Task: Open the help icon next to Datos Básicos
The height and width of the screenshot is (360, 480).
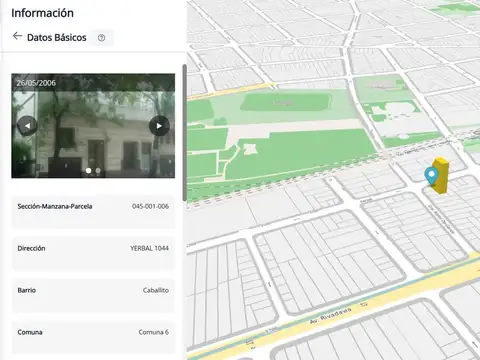Action: click(102, 38)
